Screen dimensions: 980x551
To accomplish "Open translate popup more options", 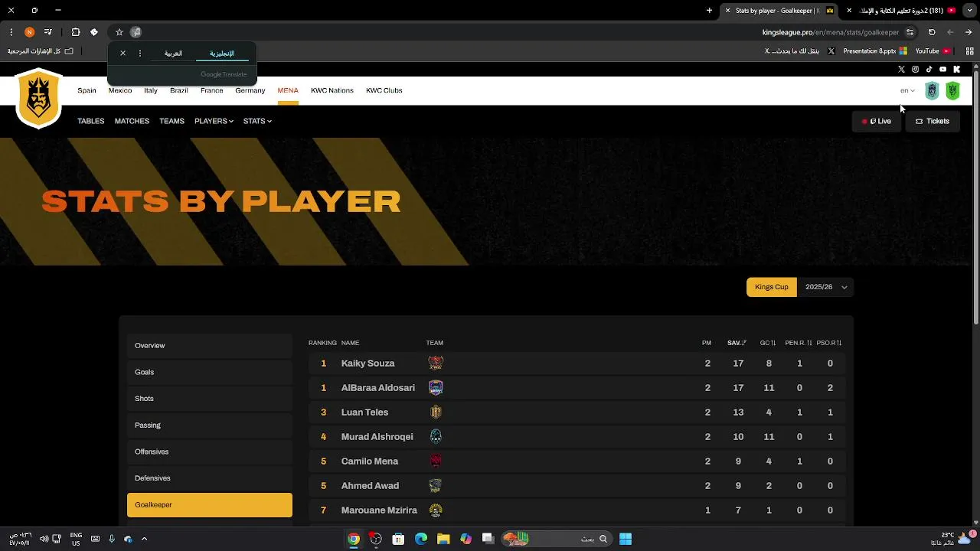I will point(140,54).
